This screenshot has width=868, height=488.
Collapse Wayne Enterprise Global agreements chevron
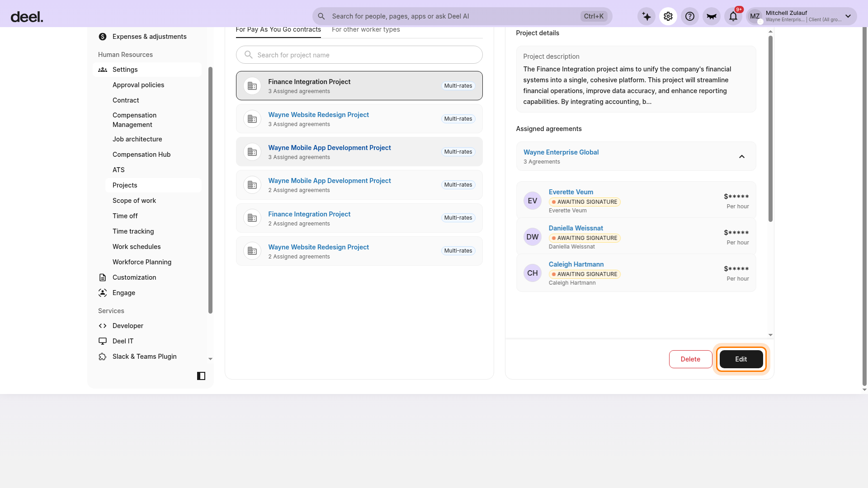point(742,156)
